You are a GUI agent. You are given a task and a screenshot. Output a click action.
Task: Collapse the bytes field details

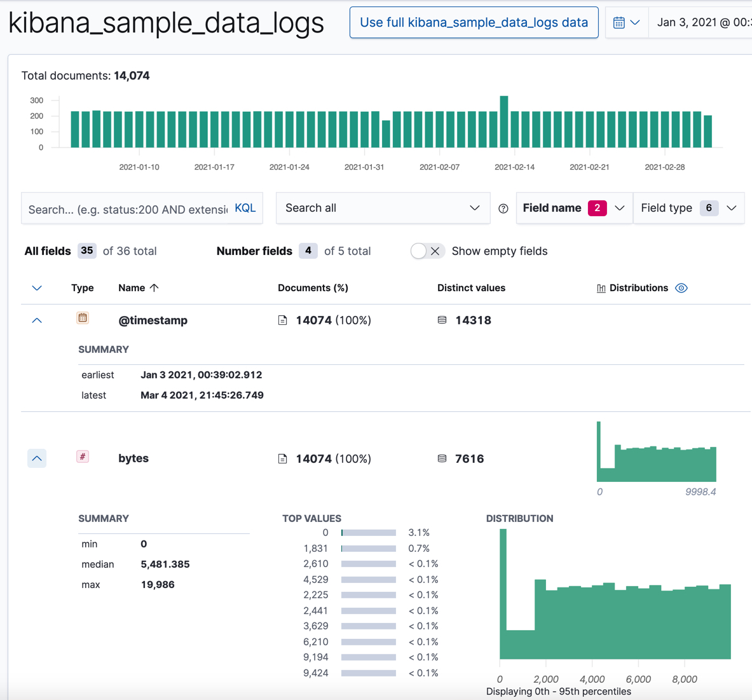coord(36,458)
